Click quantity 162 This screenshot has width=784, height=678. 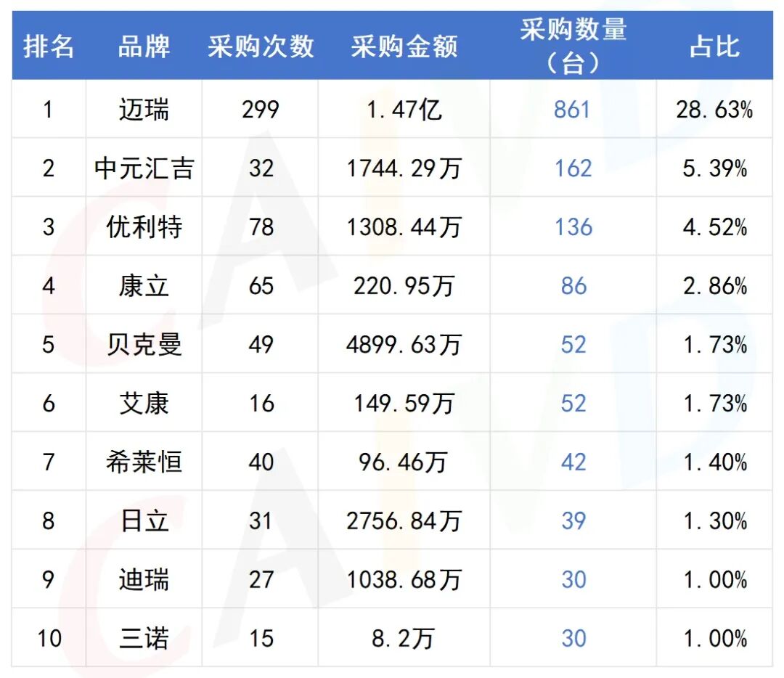(x=573, y=168)
